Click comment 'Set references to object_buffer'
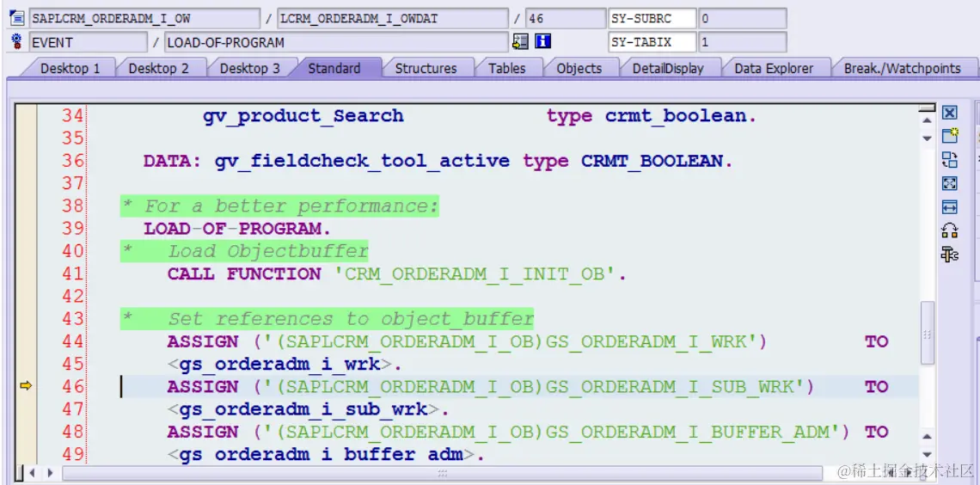This screenshot has height=485, width=980. pyautogui.click(x=352, y=319)
